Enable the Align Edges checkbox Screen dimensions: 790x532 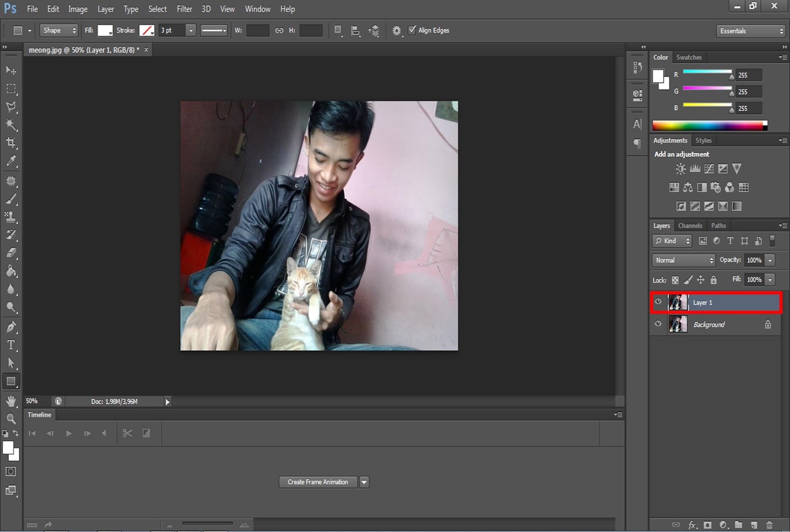pyautogui.click(x=413, y=30)
